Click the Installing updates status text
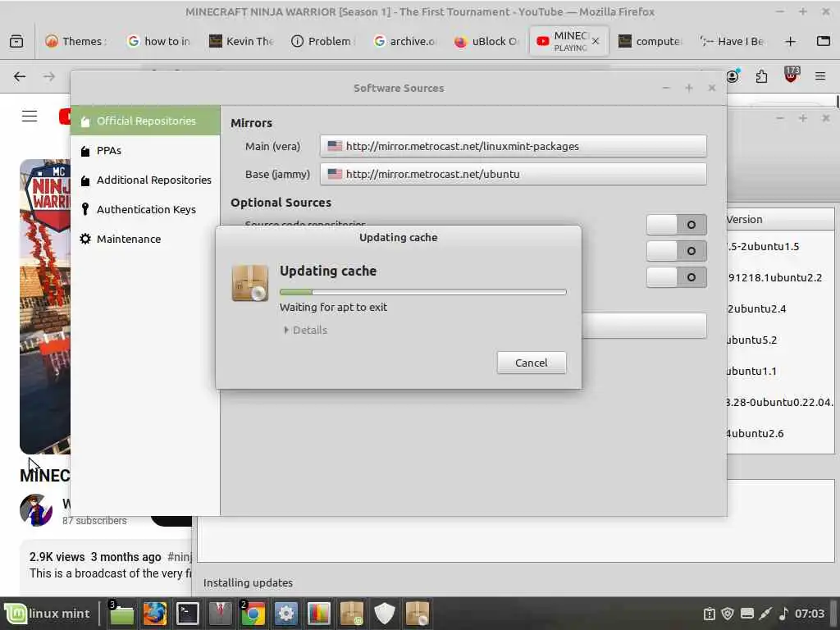Image resolution: width=840 pixels, height=630 pixels. tap(248, 582)
